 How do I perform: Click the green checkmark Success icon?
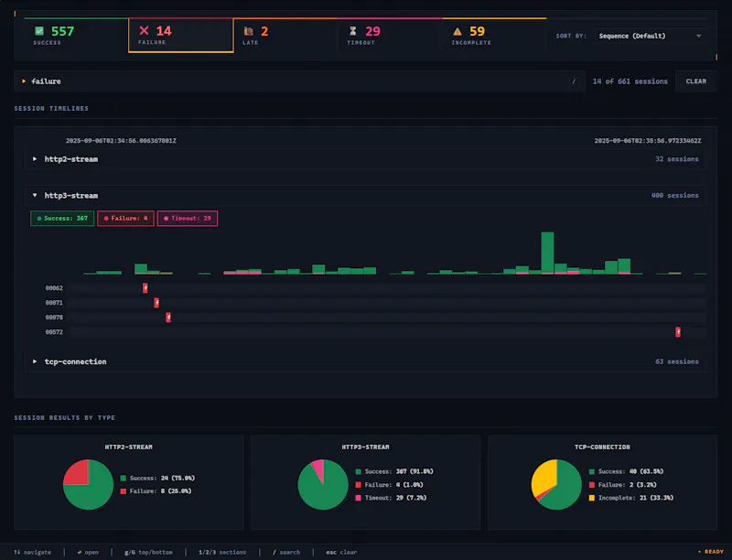[39, 31]
